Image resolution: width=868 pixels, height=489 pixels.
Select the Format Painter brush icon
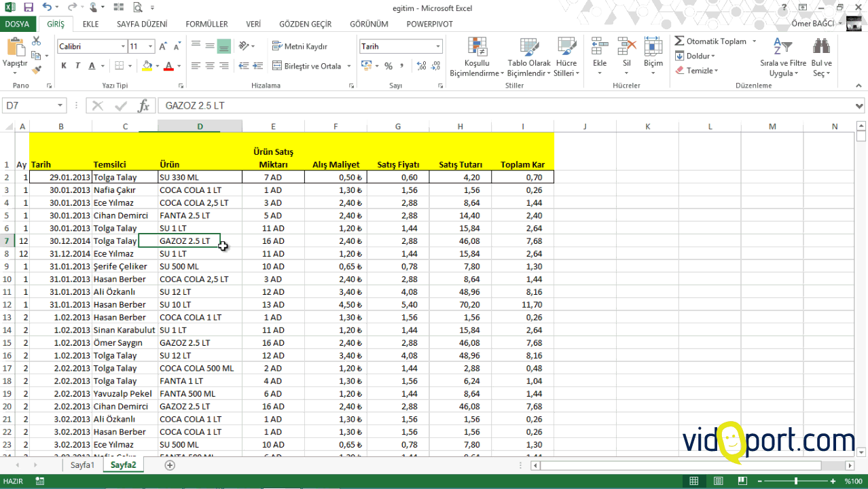[37, 69]
